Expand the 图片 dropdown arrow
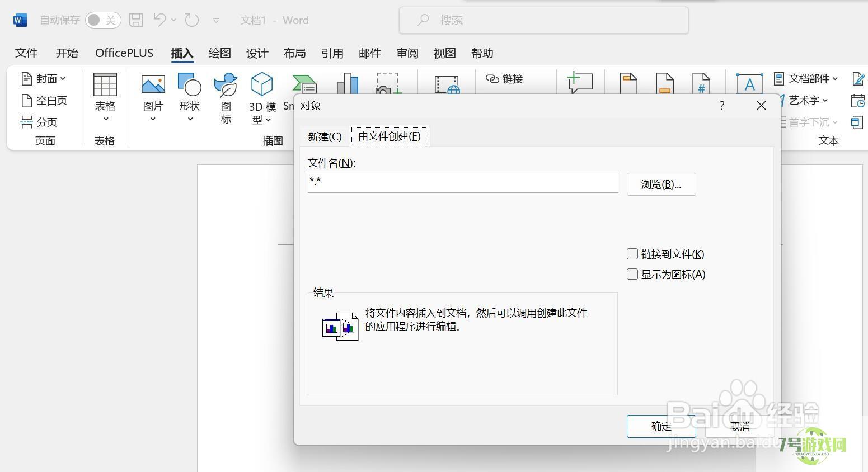 click(x=153, y=119)
